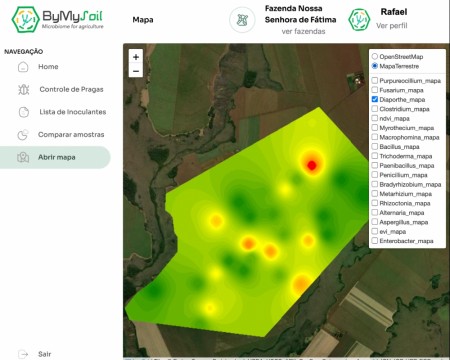Viewport: 450px width, 360px height.
Task: Open the Ver perfil link
Action: pos(392,26)
